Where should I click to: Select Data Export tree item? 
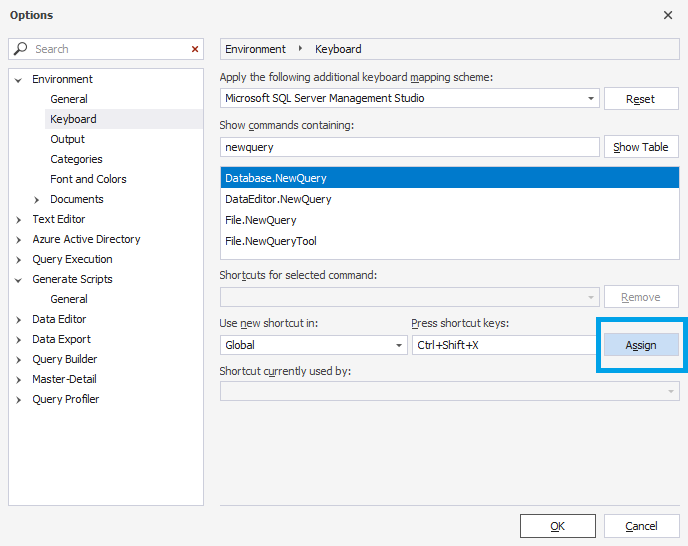61,339
